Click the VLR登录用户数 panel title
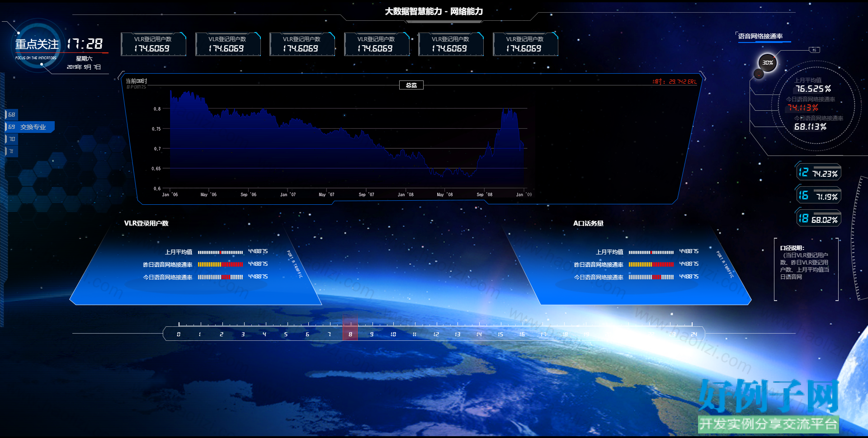 (x=146, y=223)
